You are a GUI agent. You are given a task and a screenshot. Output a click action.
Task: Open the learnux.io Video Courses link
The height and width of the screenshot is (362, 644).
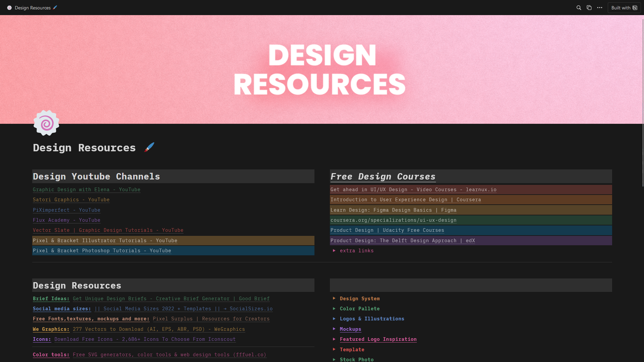click(x=413, y=190)
